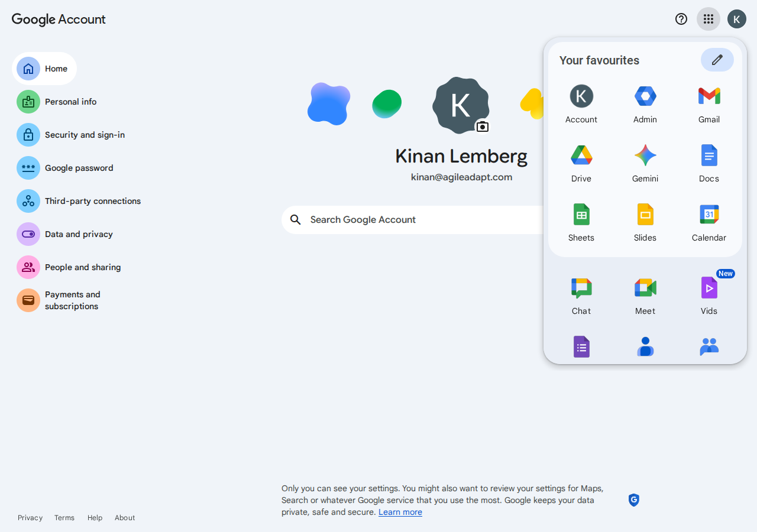Image resolution: width=757 pixels, height=532 pixels.
Task: Launch Google Meet from apps grid
Action: click(x=645, y=295)
